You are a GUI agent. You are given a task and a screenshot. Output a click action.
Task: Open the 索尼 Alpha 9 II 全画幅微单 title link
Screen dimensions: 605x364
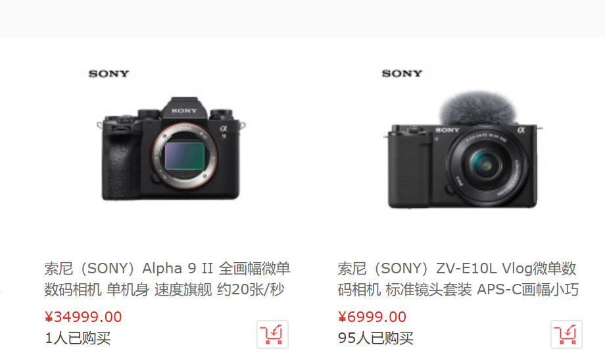click(x=167, y=268)
